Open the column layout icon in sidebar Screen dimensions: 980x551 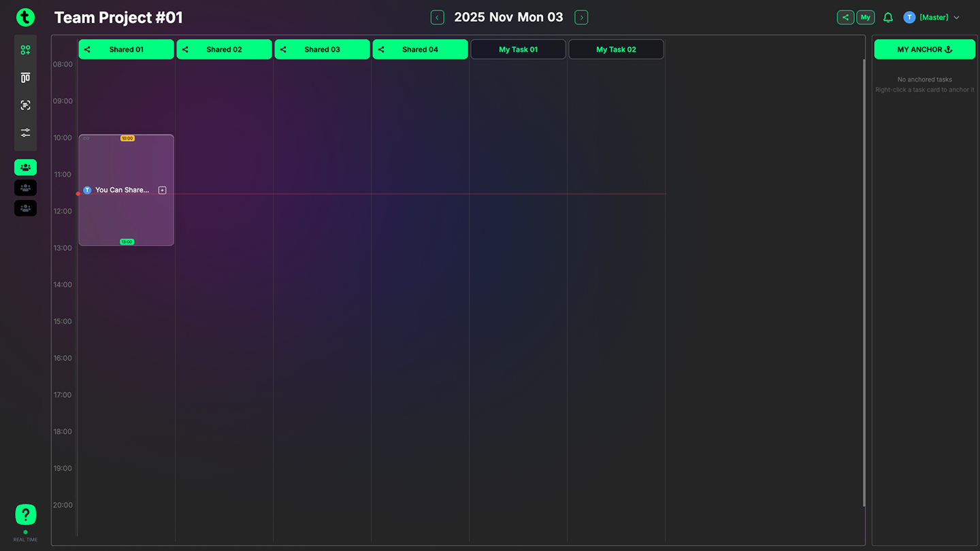[25, 78]
